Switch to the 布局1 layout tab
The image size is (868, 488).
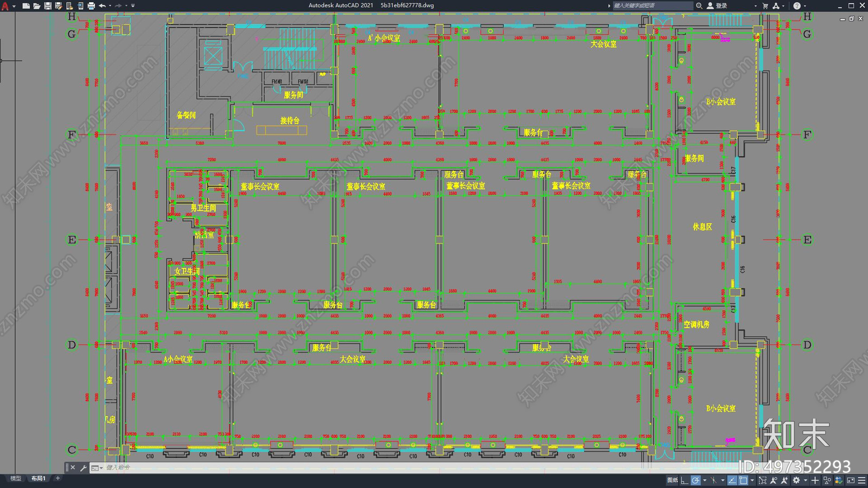pos(38,478)
